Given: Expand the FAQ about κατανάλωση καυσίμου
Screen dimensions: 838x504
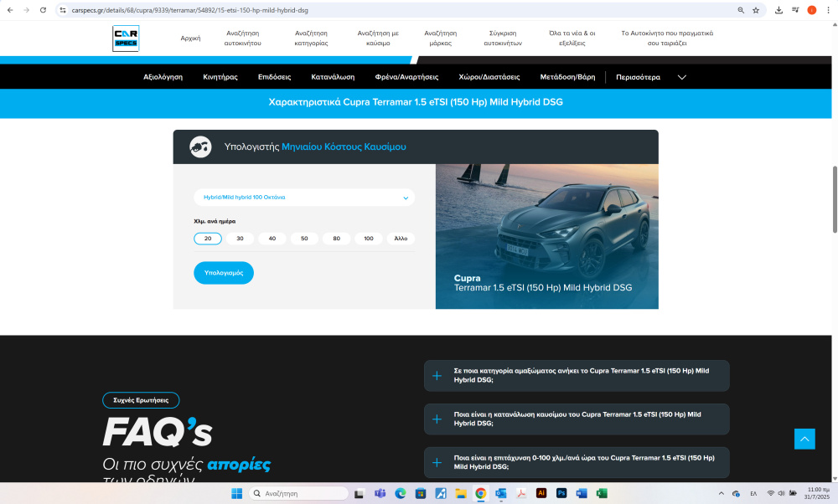Looking at the screenshot, I should pos(577,419).
